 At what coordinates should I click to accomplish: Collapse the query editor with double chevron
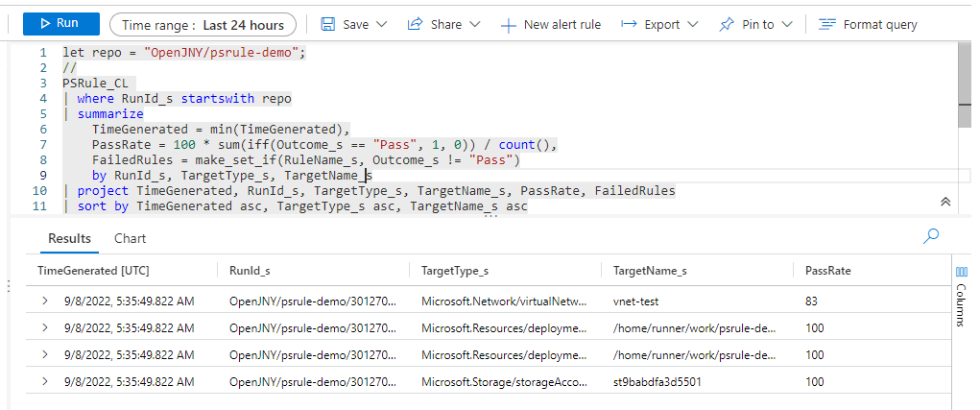945,202
